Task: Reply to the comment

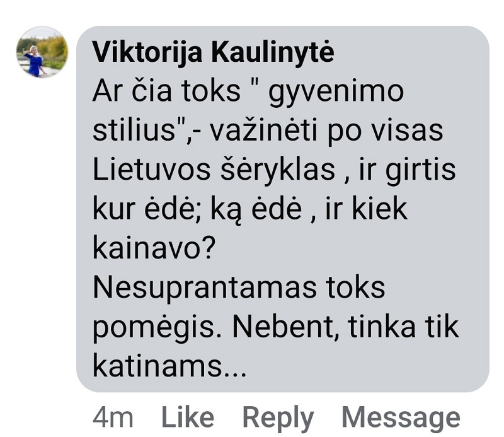Action: (278, 418)
